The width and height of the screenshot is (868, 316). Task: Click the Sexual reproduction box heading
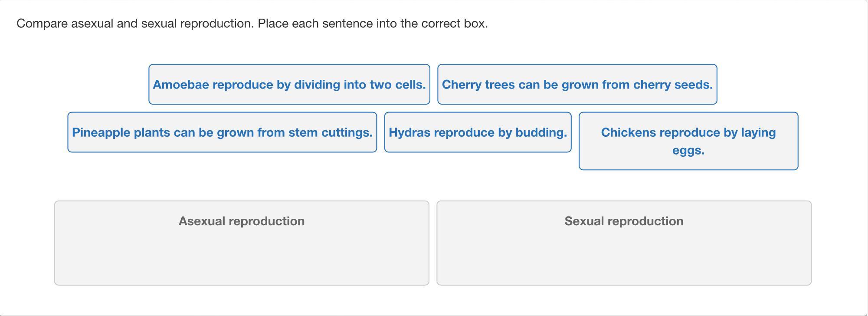point(624,221)
